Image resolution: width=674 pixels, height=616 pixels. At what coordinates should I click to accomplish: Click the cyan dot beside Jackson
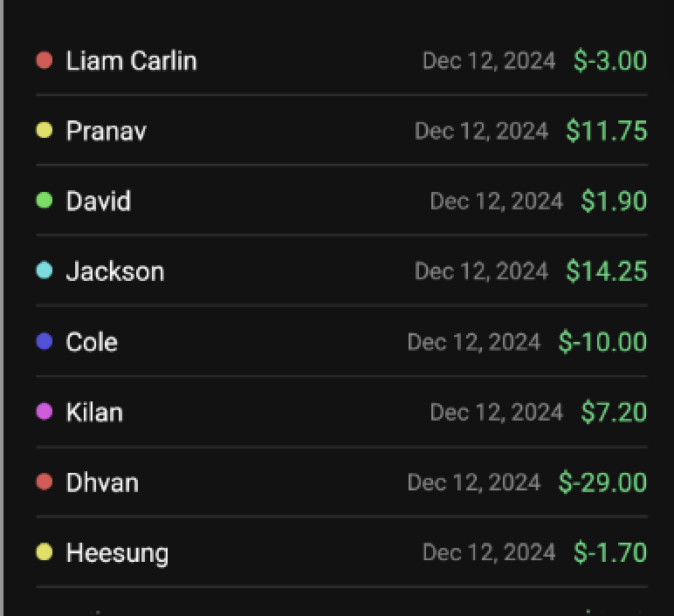45,270
